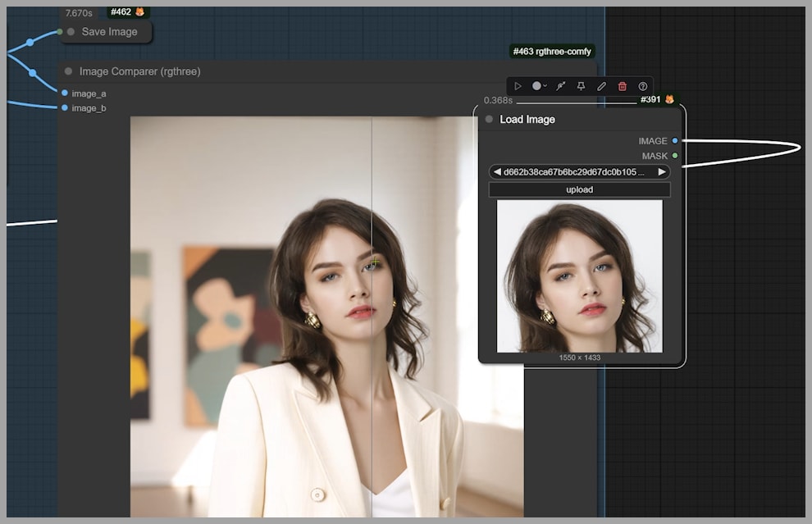The height and width of the screenshot is (524, 812).
Task: Delete node with the red trash icon
Action: coord(622,86)
